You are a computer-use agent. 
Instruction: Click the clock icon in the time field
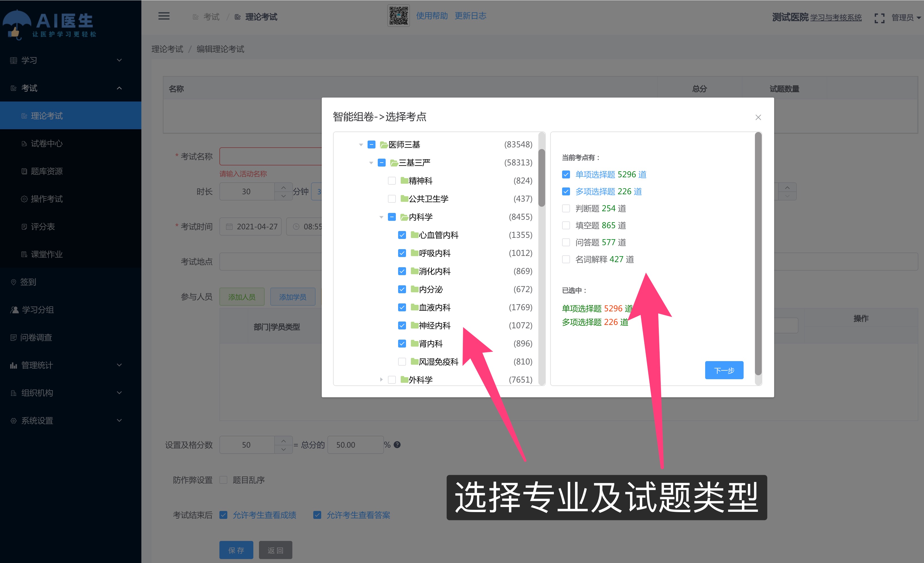pos(296,227)
